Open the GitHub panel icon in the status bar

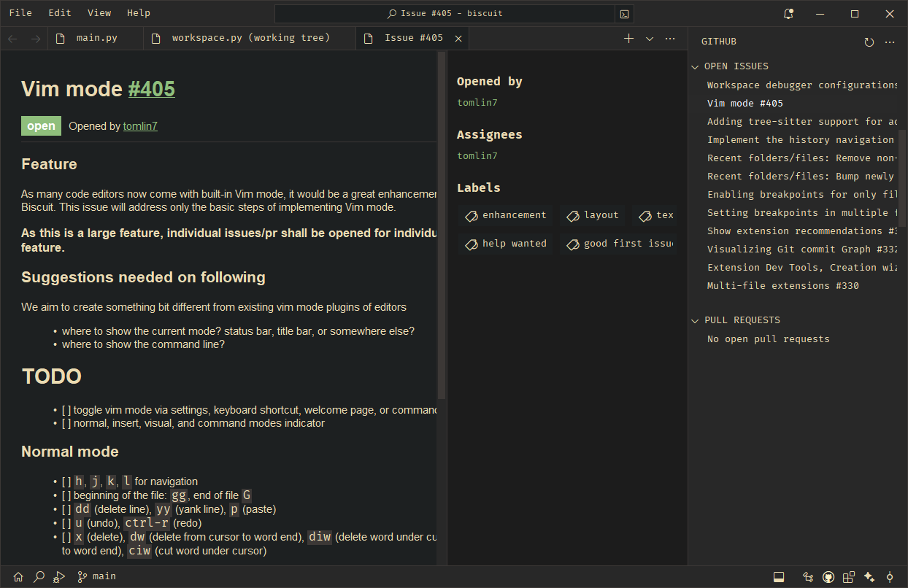(828, 576)
